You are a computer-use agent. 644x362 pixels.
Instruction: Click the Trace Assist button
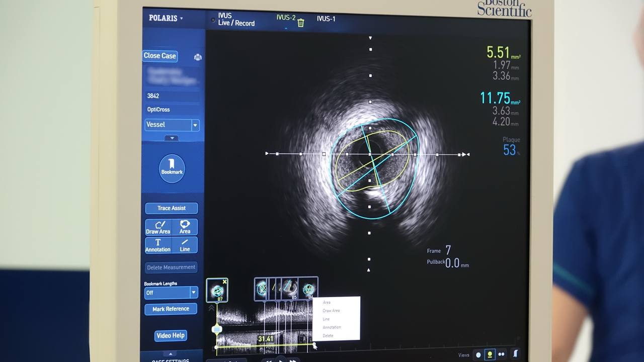coord(171,208)
